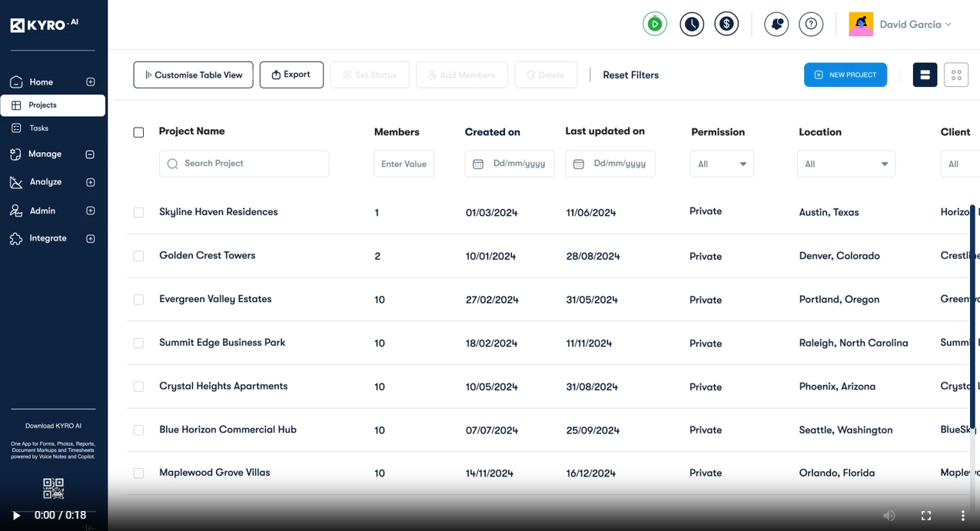This screenshot has width=980, height=531.
Task: Click the New Project button
Action: pos(845,75)
